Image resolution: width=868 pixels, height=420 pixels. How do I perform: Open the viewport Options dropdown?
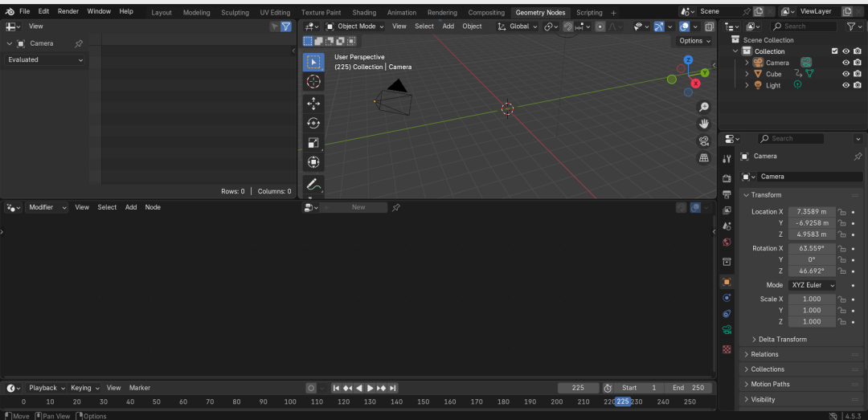(x=694, y=41)
